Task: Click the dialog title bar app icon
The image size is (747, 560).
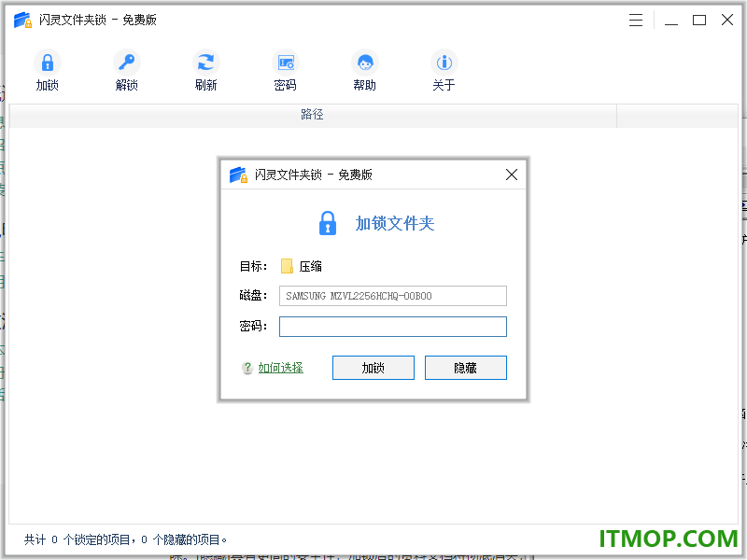Action: point(238,175)
